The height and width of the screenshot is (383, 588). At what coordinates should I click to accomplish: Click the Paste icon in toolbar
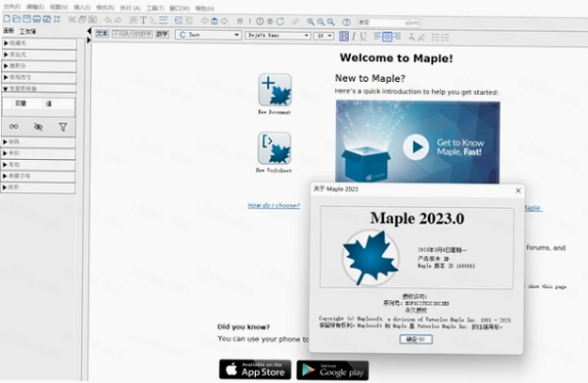(92, 20)
